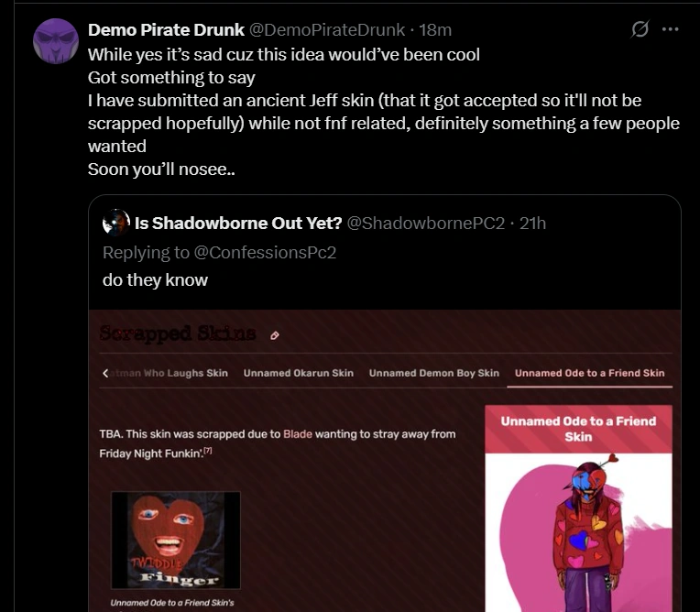Open the Unnamed Ode to a Friend Skin tab
Screen dimensions: 700x612
pos(589,373)
